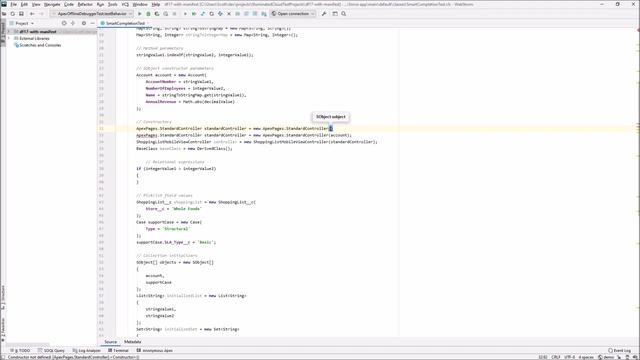Click the CRLF line separator status entry
Image resolution: width=640 pixels, height=360 pixels.
tap(556, 357)
